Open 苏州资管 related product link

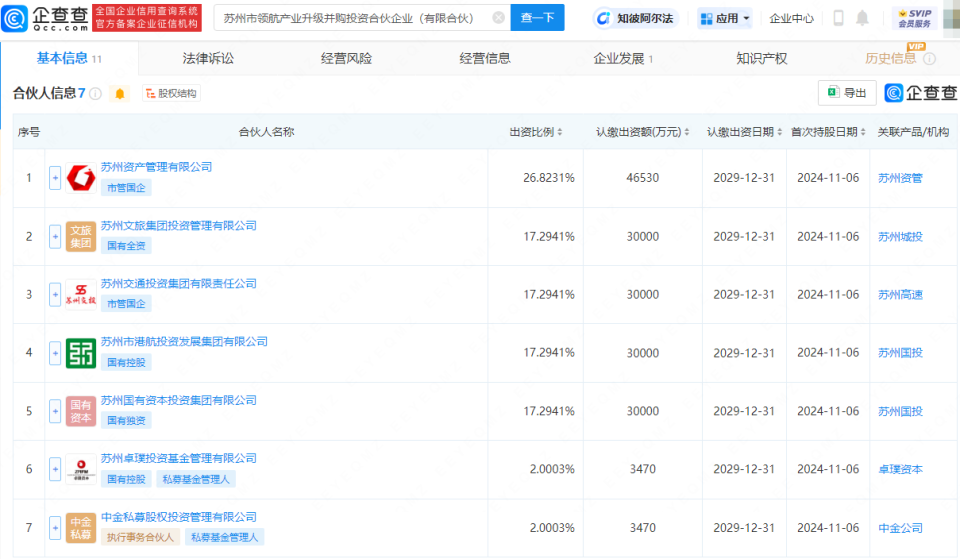tap(900, 178)
